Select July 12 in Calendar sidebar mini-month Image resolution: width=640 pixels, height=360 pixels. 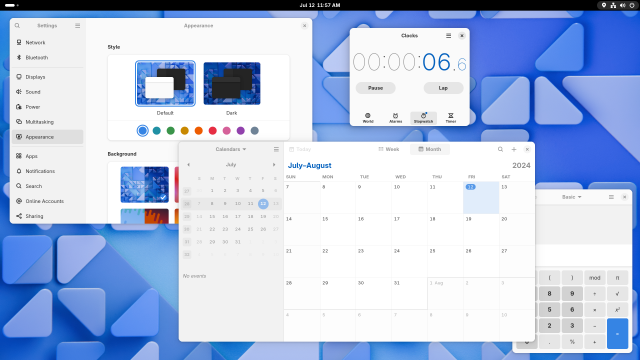(263, 203)
